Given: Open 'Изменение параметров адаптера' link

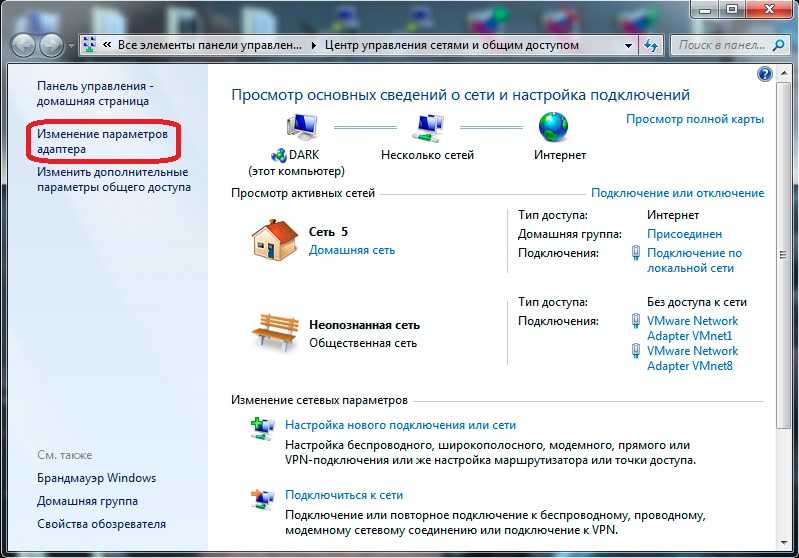Looking at the screenshot, I should click(x=102, y=141).
